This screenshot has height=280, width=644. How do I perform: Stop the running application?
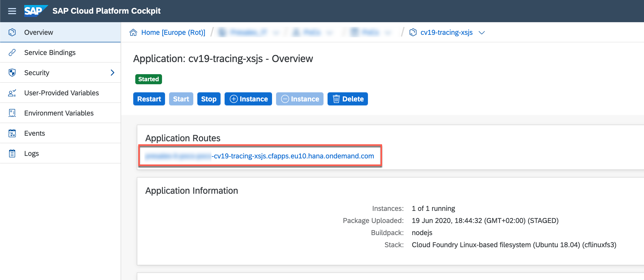[x=209, y=99]
